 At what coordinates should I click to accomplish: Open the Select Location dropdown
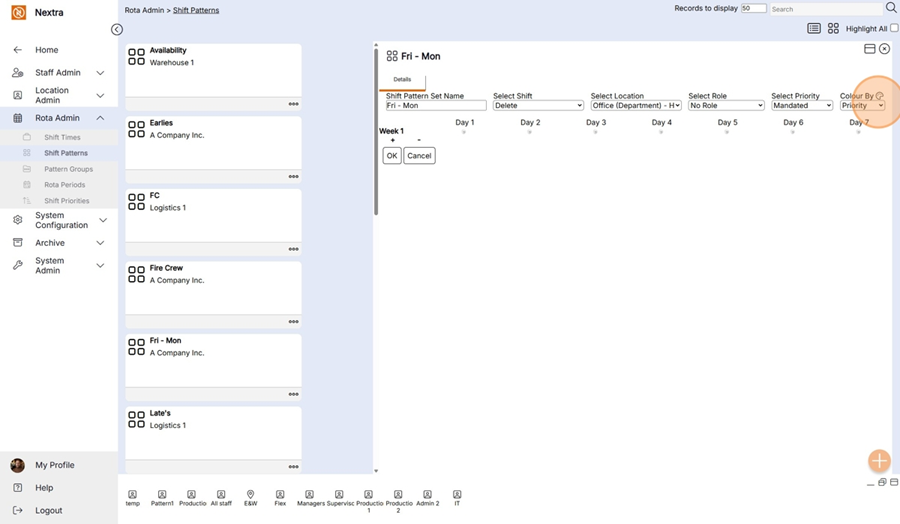click(636, 106)
